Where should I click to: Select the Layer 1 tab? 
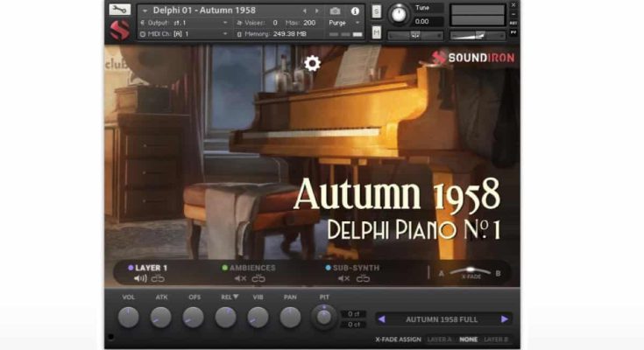(151, 268)
